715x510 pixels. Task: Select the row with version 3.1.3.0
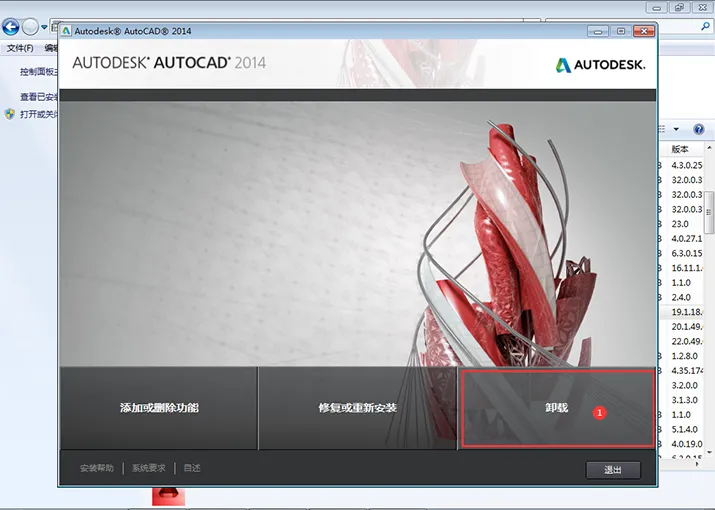(x=682, y=400)
